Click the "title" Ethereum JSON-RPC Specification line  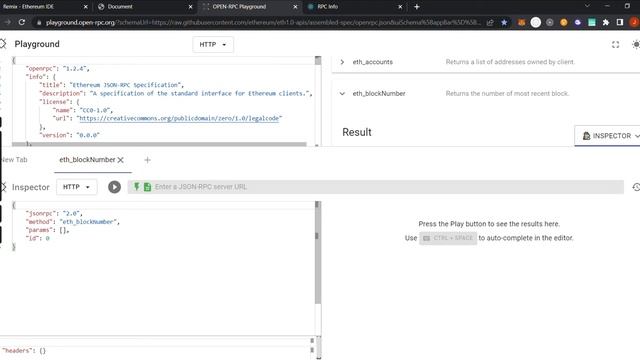[x=111, y=85]
